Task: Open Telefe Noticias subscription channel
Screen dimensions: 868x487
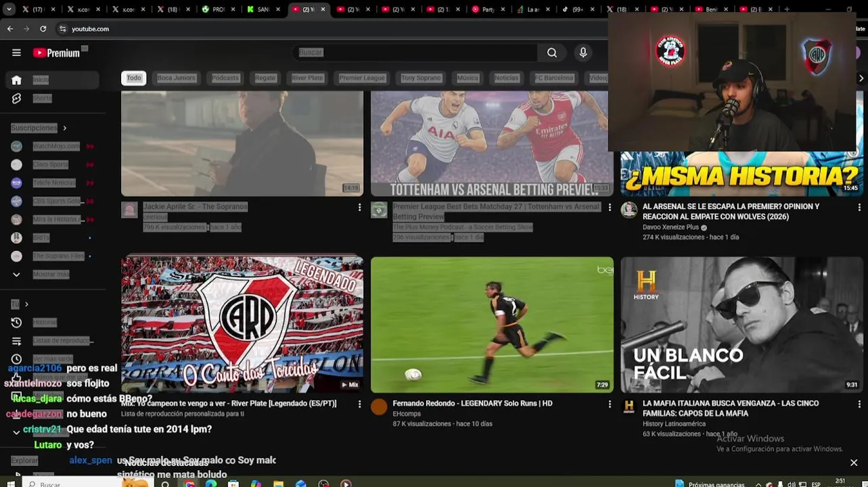Action: pyautogui.click(x=53, y=183)
